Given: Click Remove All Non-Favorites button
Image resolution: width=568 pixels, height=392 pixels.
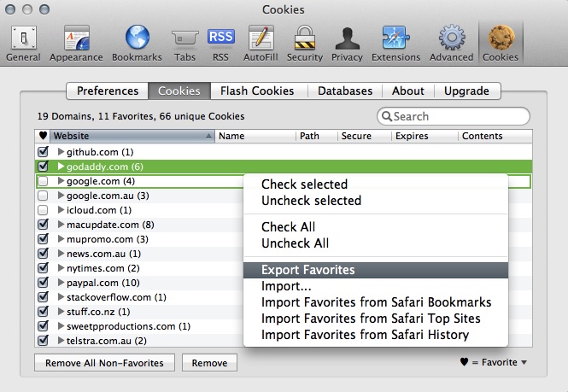Looking at the screenshot, I should pos(105,363).
